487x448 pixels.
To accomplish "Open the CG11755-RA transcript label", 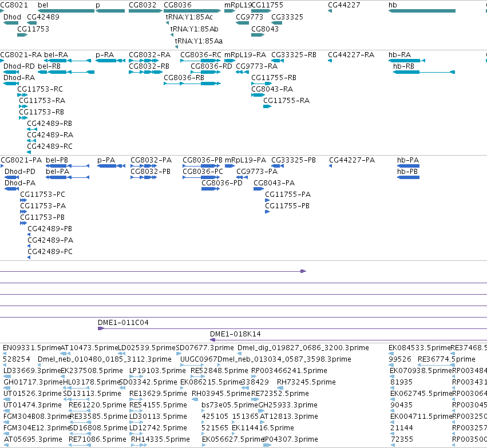I will pos(286,101).
